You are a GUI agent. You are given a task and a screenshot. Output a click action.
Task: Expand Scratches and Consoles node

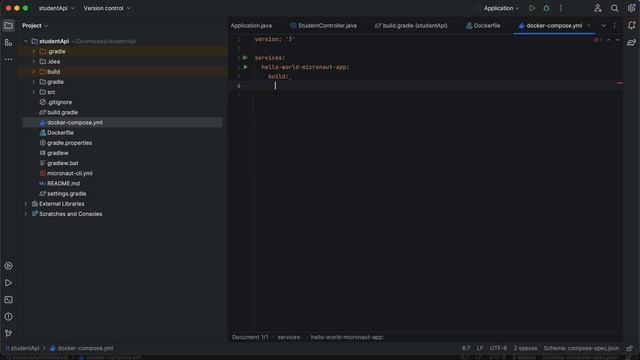26,214
